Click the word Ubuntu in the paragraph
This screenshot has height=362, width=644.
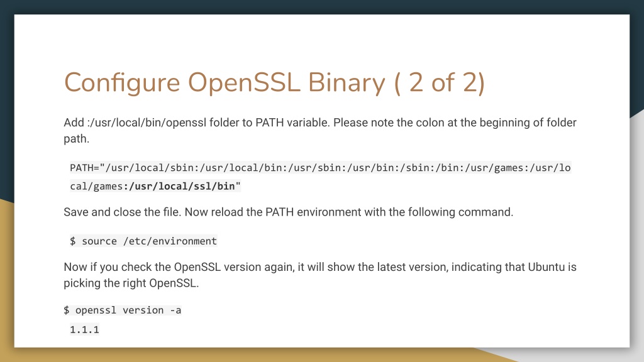pyautogui.click(x=547, y=267)
